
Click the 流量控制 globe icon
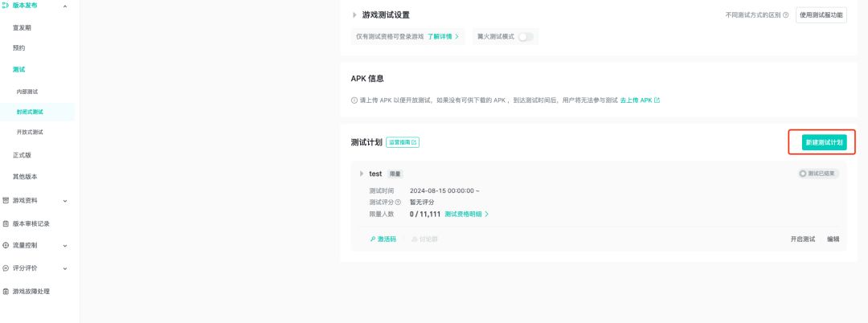pyautogui.click(x=6, y=245)
